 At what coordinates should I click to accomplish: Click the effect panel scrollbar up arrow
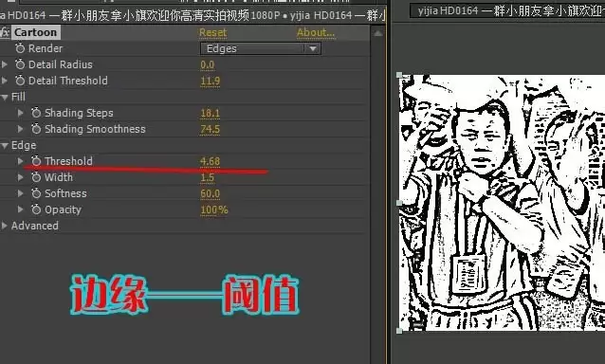(378, 33)
